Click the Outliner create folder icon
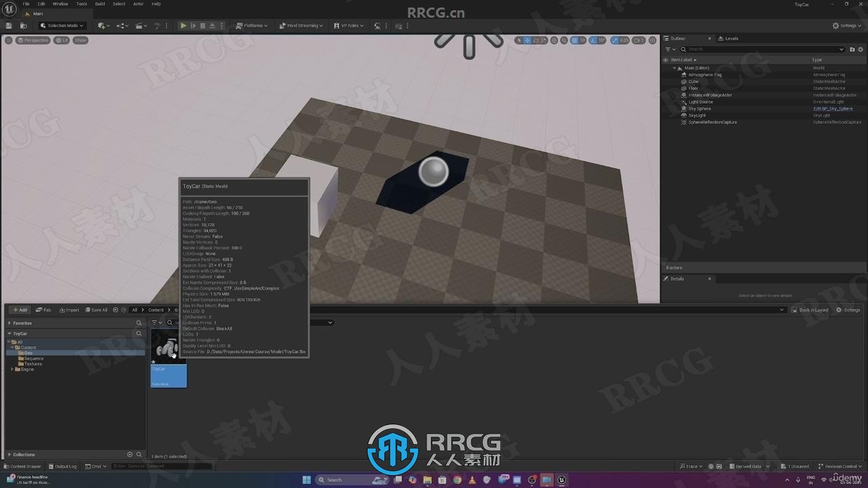The image size is (868, 488). point(852,49)
